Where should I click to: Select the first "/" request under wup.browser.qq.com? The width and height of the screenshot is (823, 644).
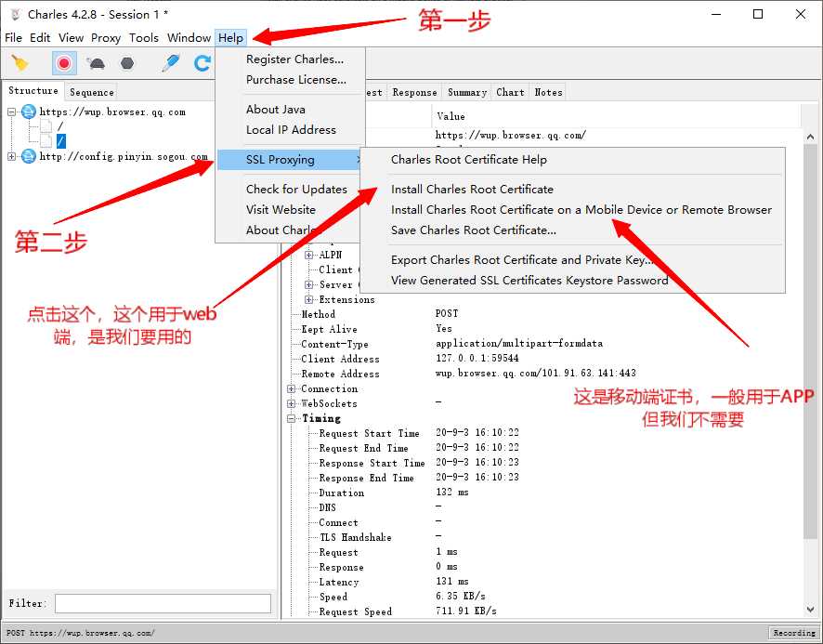[60, 126]
